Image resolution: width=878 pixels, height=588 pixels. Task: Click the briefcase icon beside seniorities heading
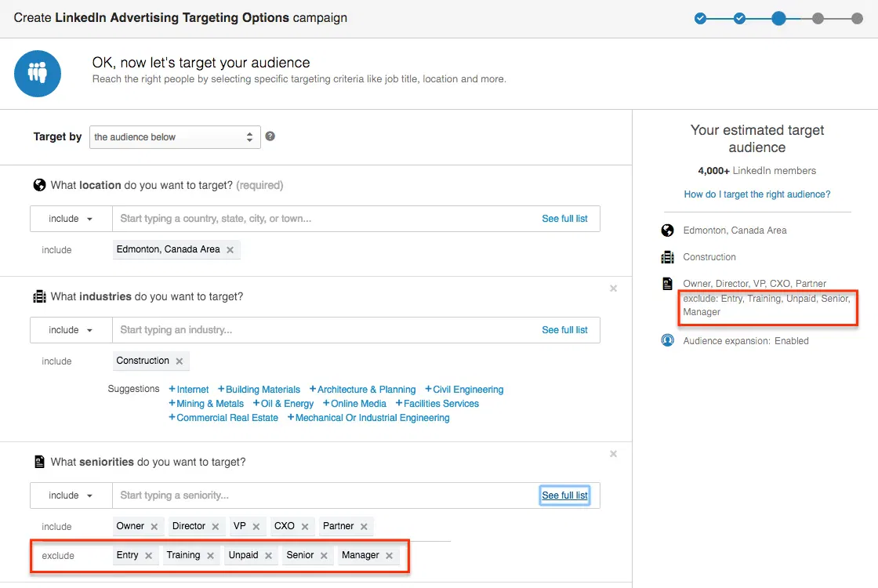click(40, 462)
